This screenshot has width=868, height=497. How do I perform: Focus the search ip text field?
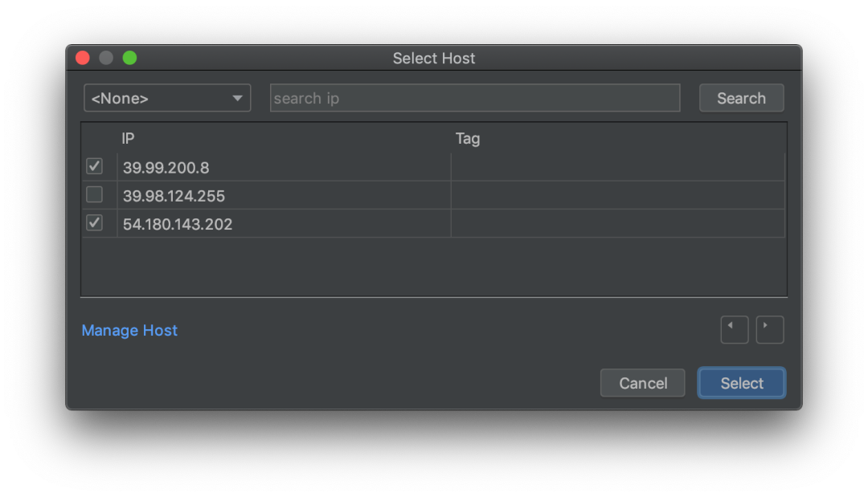click(x=474, y=98)
